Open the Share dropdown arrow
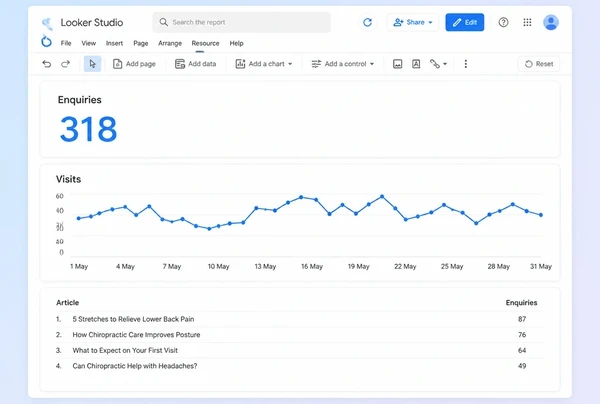 (x=430, y=22)
